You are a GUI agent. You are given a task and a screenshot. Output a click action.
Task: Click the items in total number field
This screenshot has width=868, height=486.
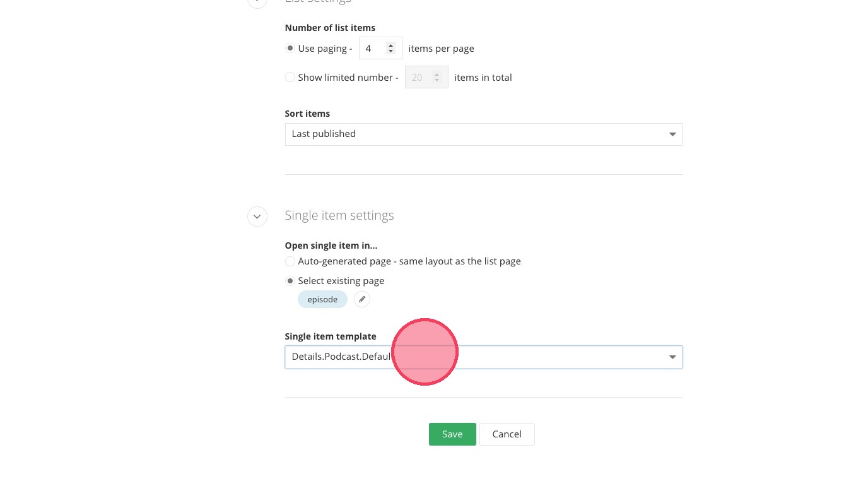pyautogui.click(x=418, y=78)
